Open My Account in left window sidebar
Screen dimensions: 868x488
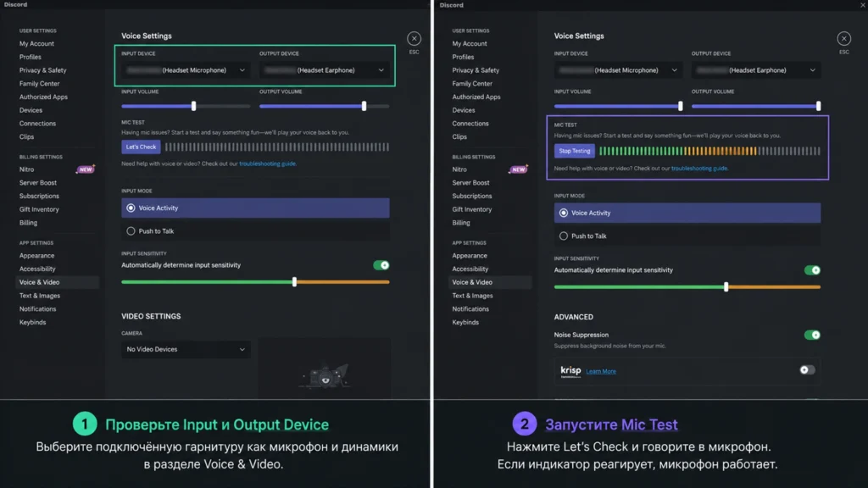pyautogui.click(x=36, y=44)
